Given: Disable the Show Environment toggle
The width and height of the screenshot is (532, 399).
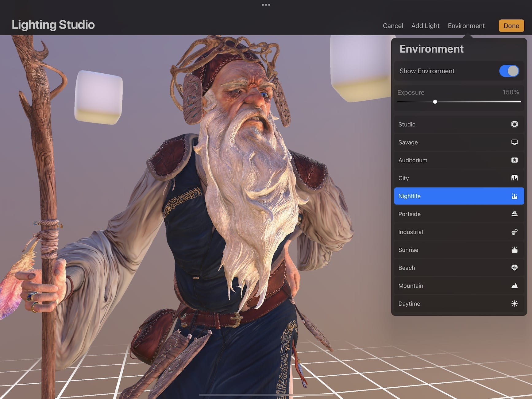Looking at the screenshot, I should [x=509, y=71].
